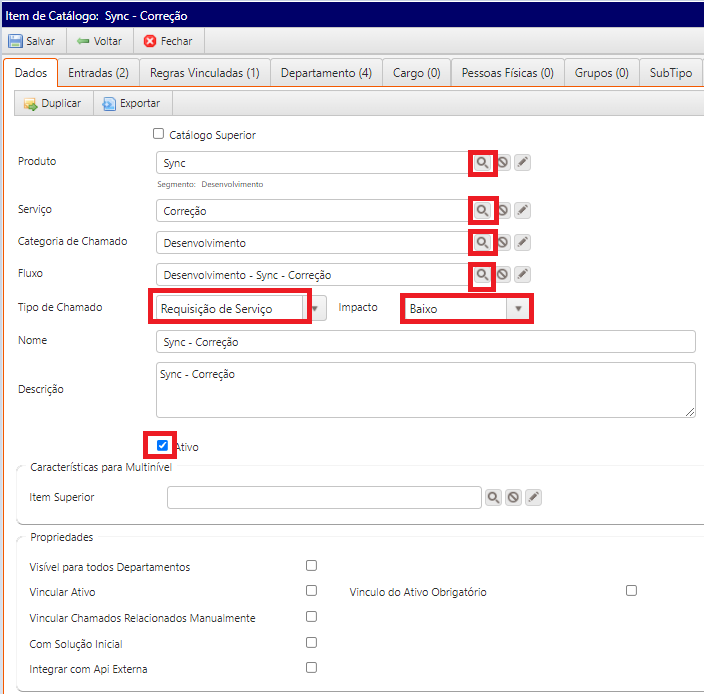The image size is (704, 694).
Task: Click the clear icon next to Fluxo field
Action: [503, 274]
